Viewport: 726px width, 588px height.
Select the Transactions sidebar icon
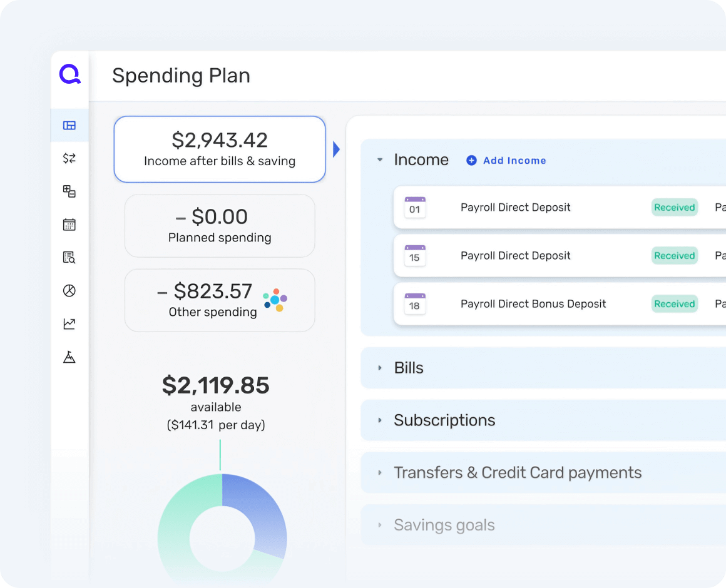pos(69,158)
